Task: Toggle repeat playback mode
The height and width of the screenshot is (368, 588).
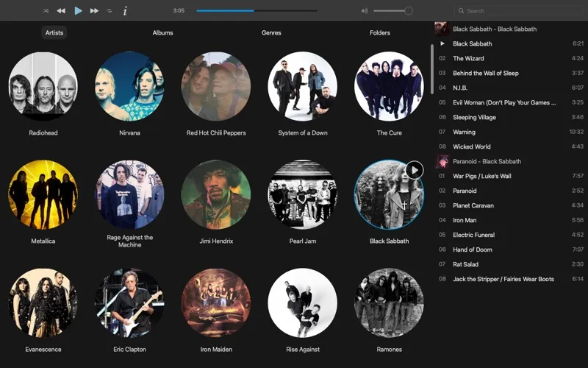Action: point(110,11)
